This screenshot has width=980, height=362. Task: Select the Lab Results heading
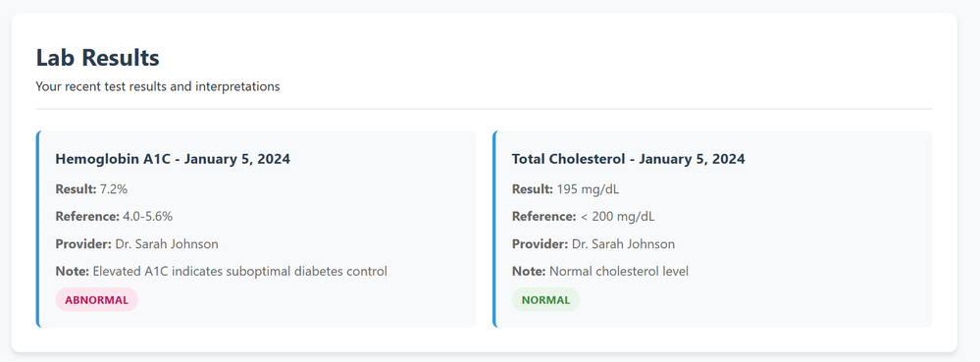[x=97, y=58]
